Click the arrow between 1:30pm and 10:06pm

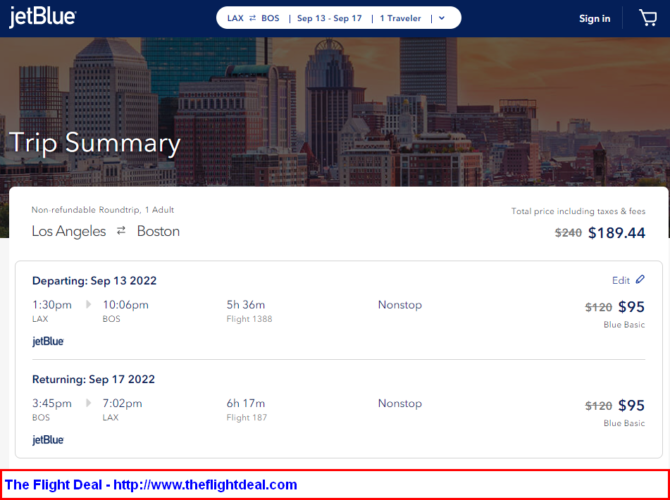(88, 305)
